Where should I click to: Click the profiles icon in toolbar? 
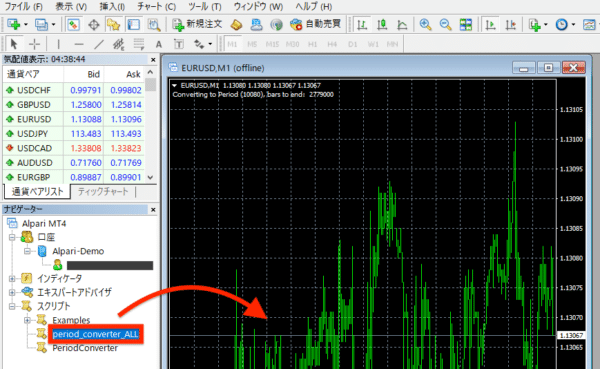click(x=41, y=24)
